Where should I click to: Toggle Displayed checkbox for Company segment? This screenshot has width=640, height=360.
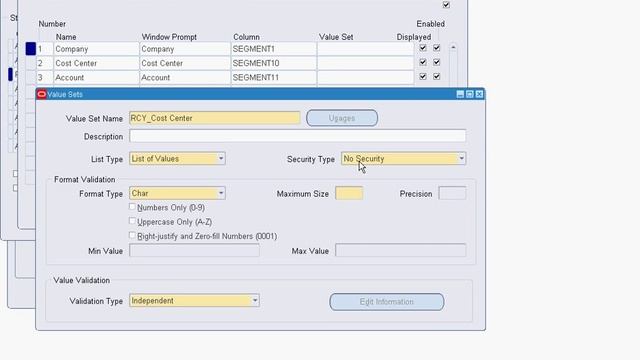click(423, 48)
